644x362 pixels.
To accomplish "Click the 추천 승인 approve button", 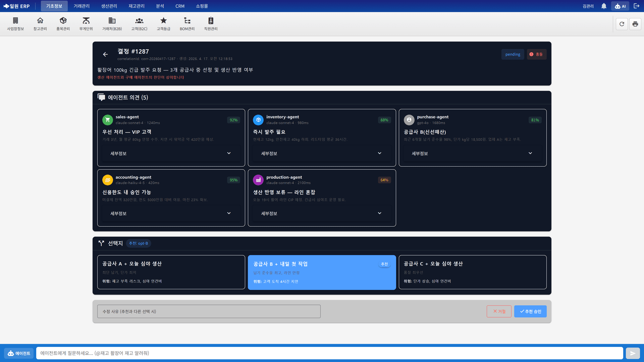I will click(x=530, y=311).
